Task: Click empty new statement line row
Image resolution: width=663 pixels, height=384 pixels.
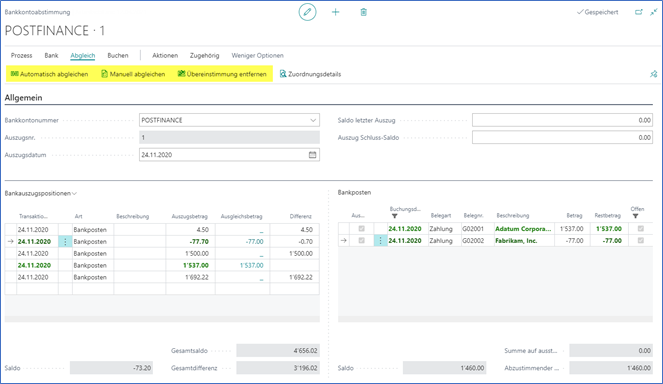Action: pyautogui.click(x=162, y=289)
